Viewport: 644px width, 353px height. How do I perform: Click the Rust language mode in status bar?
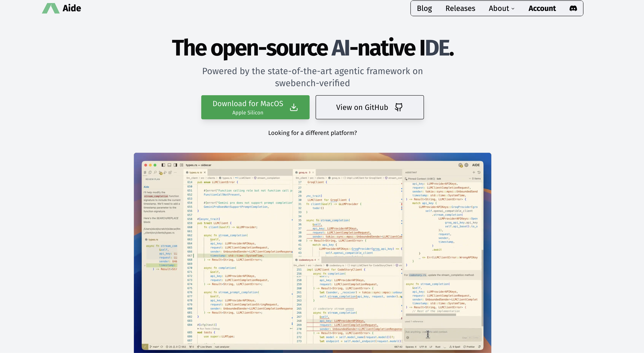coord(438,347)
